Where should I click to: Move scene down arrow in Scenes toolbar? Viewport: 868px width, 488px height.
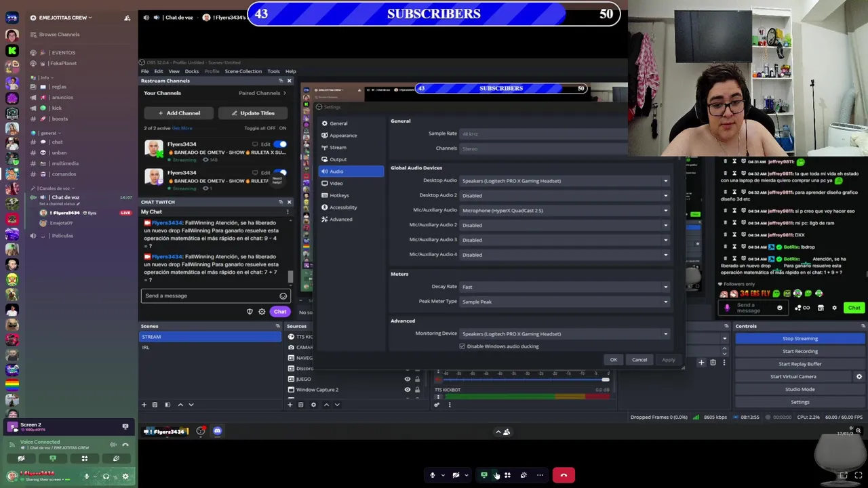pos(191,405)
